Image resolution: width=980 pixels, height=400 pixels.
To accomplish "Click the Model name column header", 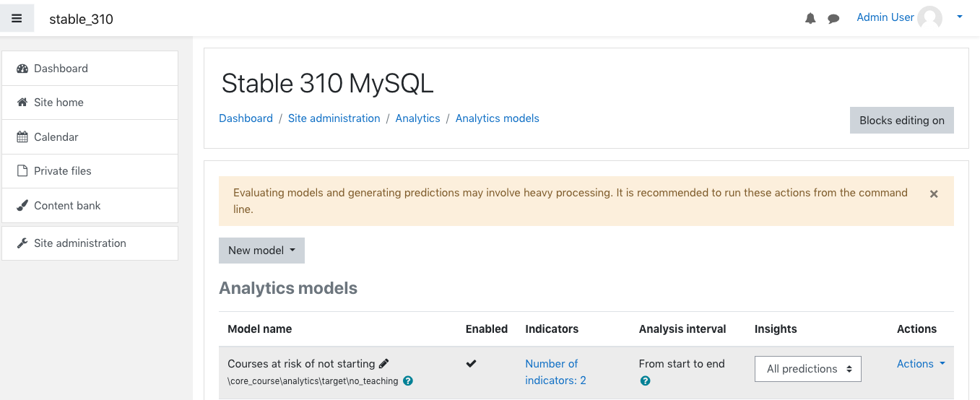I will click(259, 329).
